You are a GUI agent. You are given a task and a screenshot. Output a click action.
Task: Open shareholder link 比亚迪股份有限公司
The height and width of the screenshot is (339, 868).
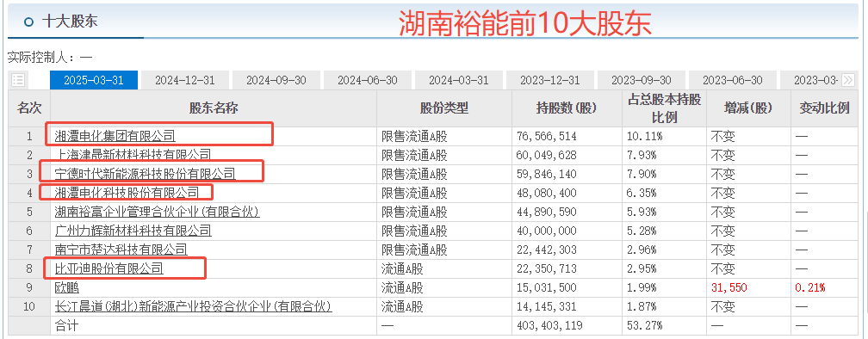click(109, 268)
